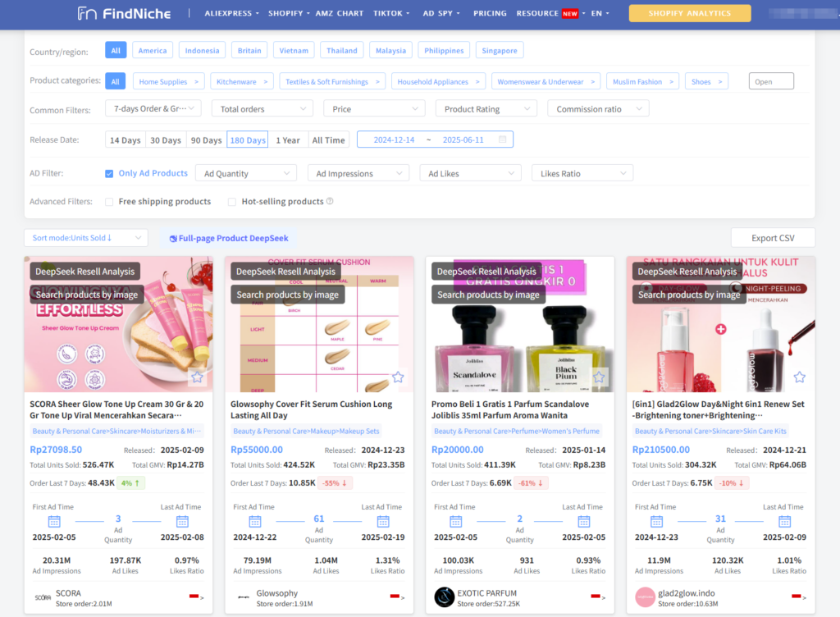Click Glad2Glow card First Ad Time calendar icon
Viewport: 840px width, 617px height.
(657, 521)
